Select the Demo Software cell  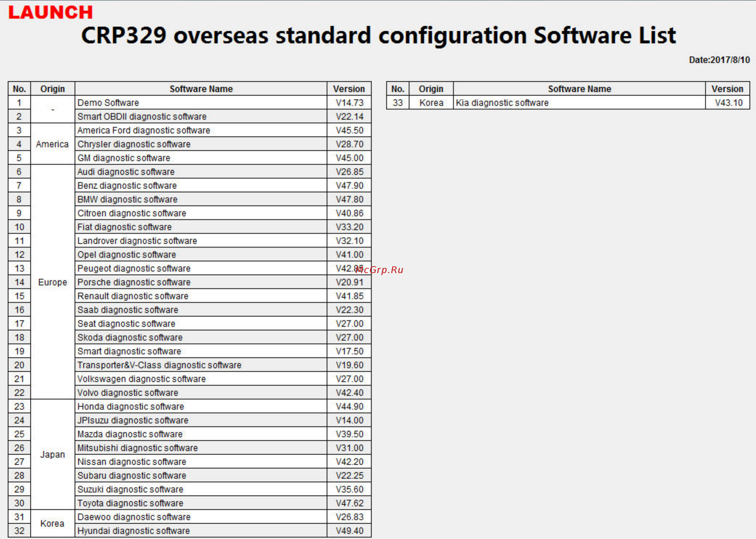tap(201, 103)
